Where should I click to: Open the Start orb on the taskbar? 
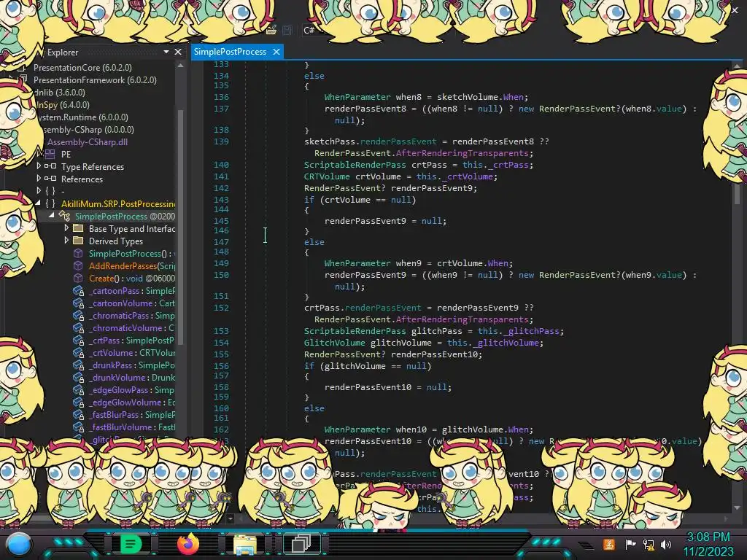tap(20, 544)
